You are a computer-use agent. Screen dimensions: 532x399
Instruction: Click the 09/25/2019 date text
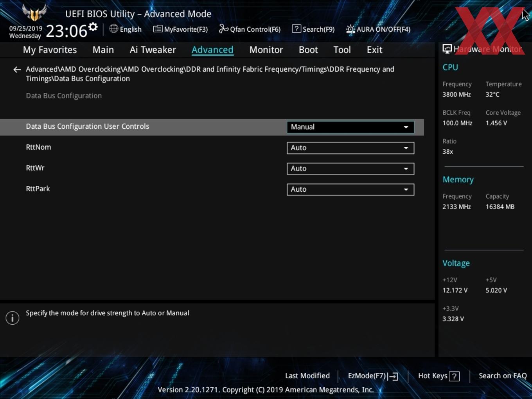point(26,29)
